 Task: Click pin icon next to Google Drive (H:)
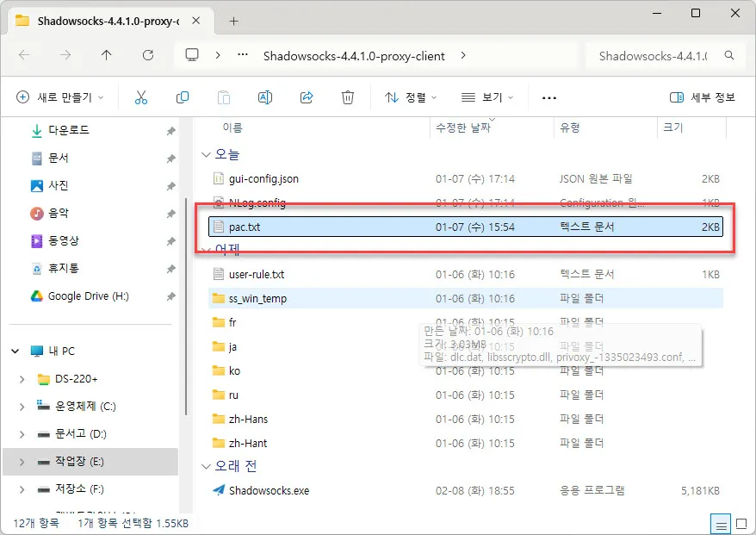point(170,296)
